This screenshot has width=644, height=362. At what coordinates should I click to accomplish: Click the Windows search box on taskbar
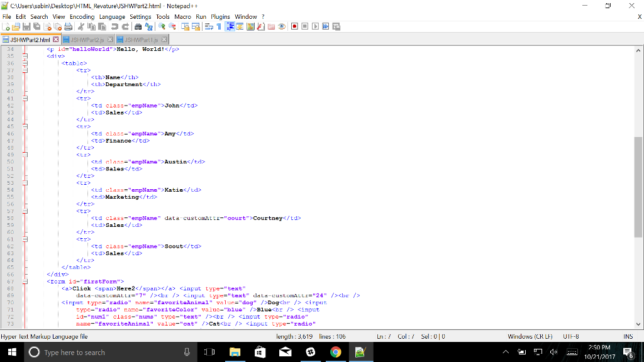pos(110,352)
